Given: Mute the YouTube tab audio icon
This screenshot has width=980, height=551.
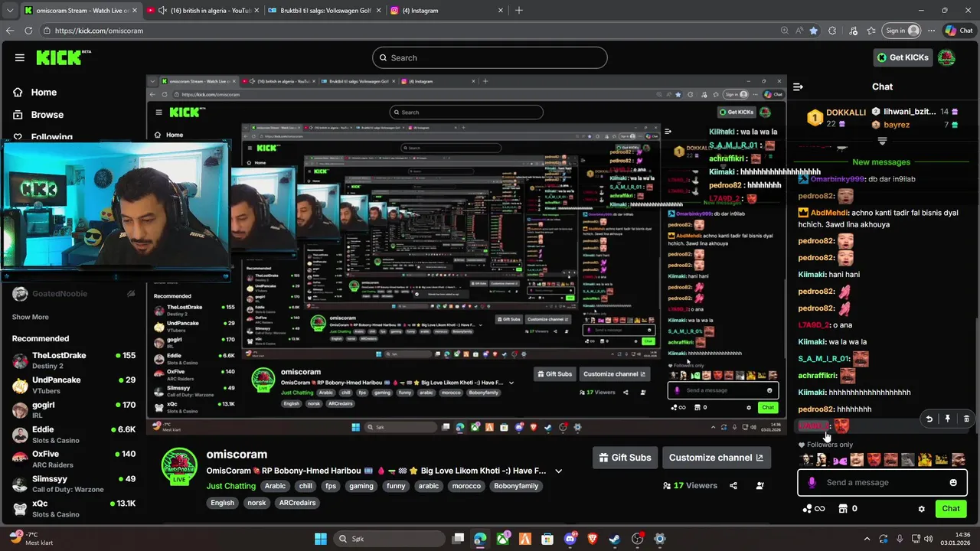Looking at the screenshot, I should (x=162, y=11).
